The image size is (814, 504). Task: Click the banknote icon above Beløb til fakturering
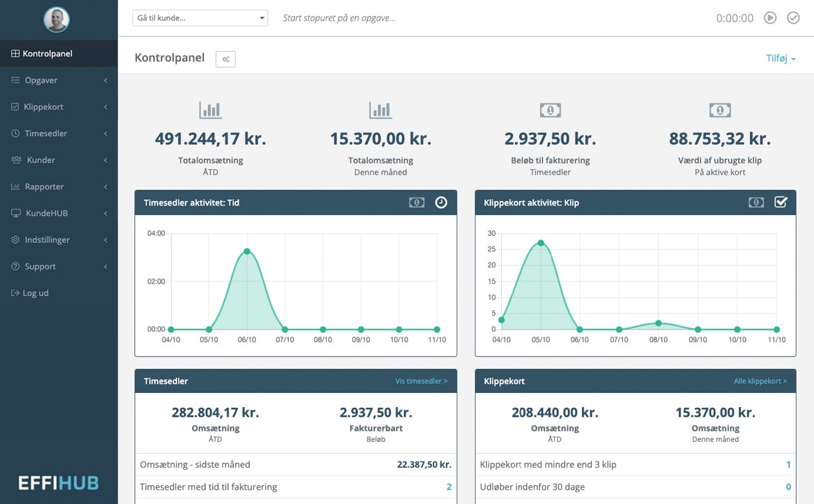point(550,110)
